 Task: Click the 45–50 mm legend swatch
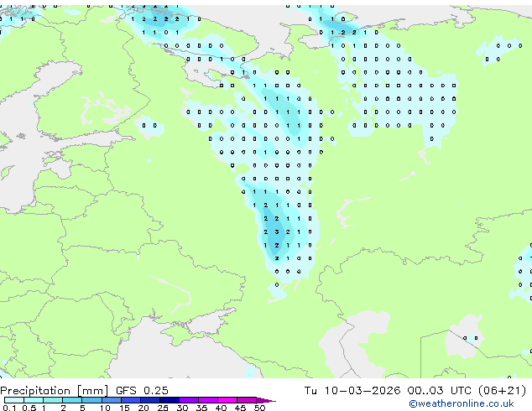[x=246, y=400]
